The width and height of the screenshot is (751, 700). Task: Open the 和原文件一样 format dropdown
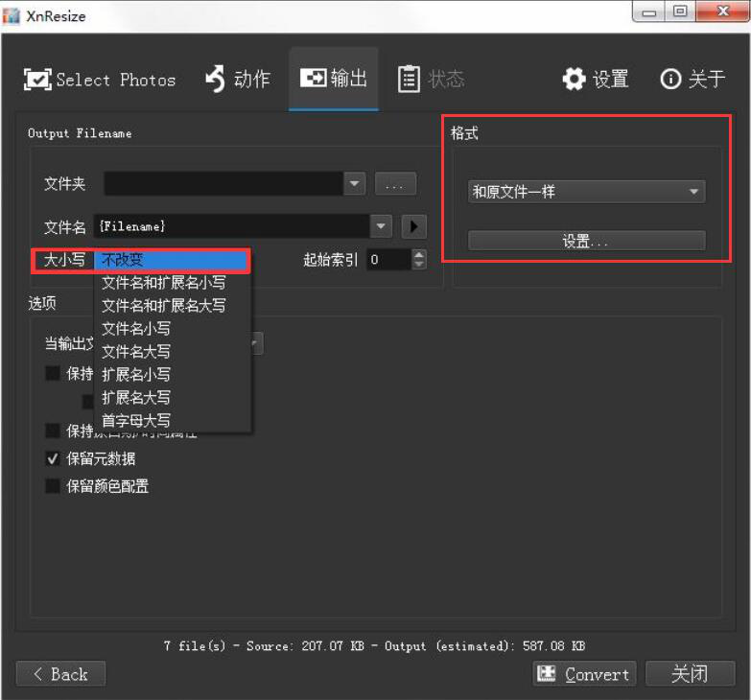(586, 192)
